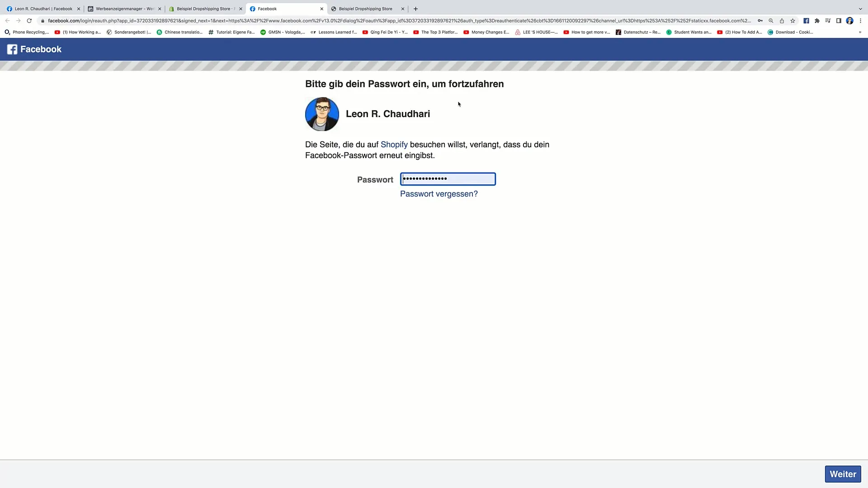Image resolution: width=868 pixels, height=488 pixels.
Task: Click the share page icon
Action: [782, 21]
